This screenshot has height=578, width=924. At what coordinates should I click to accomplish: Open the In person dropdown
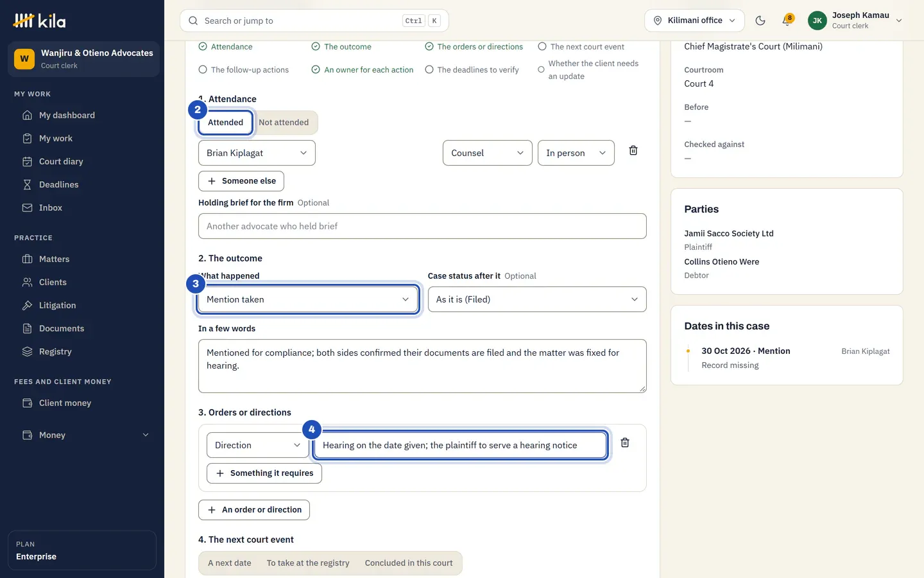576,153
